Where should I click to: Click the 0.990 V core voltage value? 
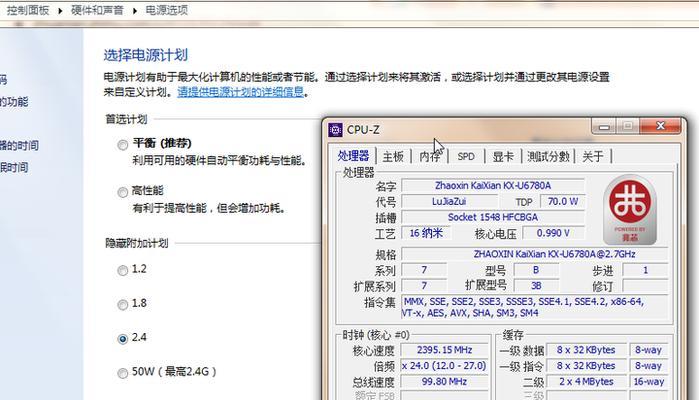tap(553, 233)
